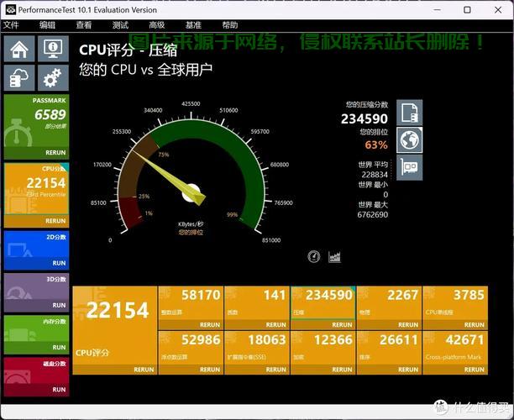Screen dimensions: 514x420
Task: Click the 63% ranking value
Action: pos(376,145)
